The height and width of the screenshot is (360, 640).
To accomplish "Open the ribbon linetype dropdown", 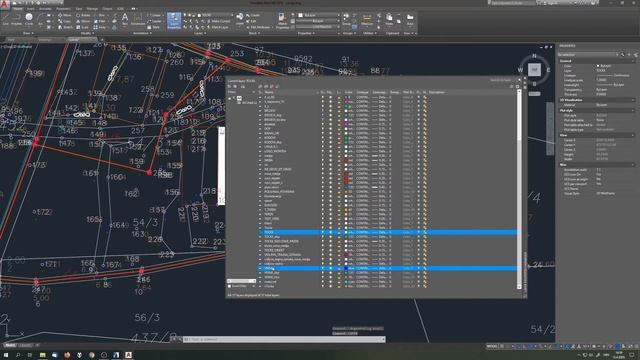I will click(318, 27).
